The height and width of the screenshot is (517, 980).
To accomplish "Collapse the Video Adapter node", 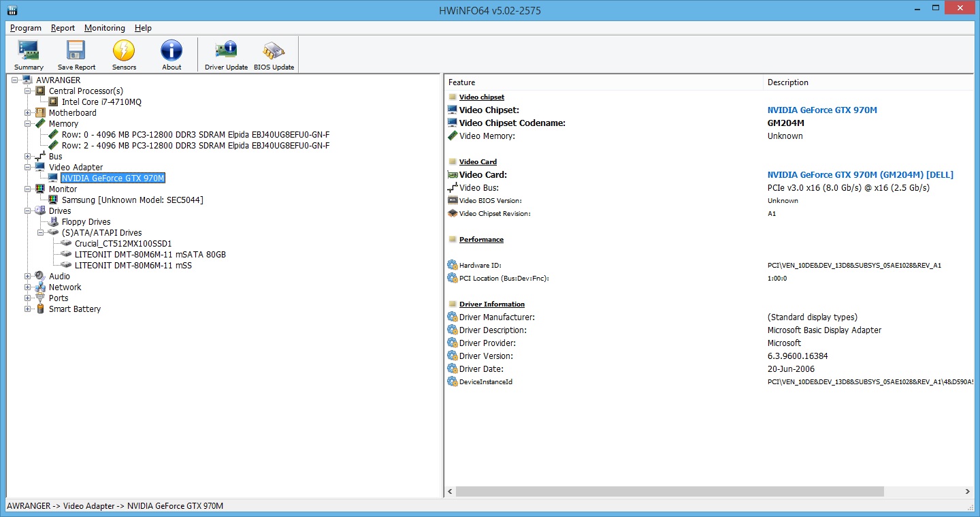I will click(28, 168).
